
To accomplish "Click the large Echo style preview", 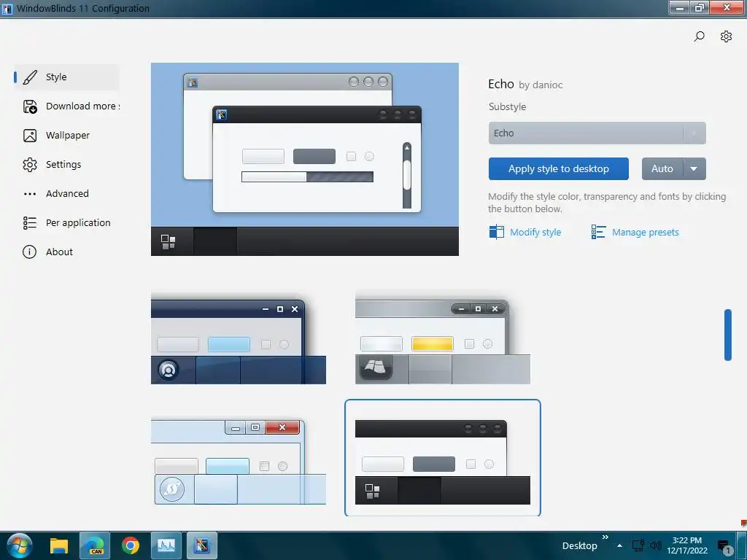I will [305, 160].
